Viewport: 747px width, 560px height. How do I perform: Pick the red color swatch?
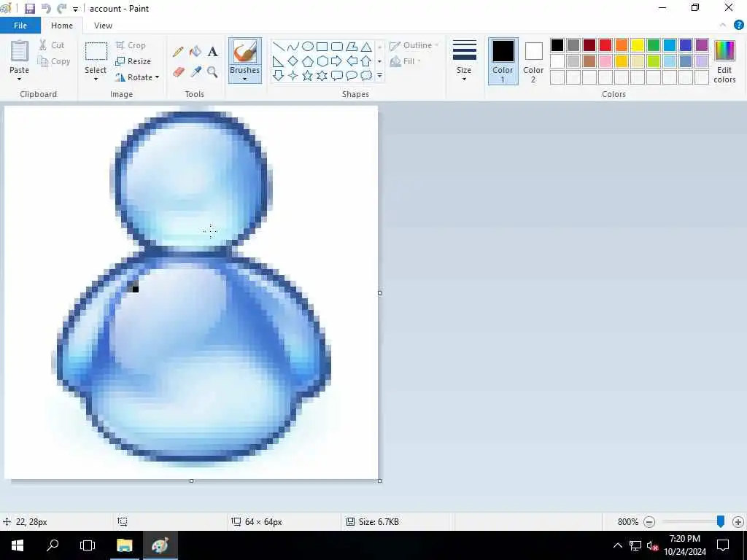(605, 45)
